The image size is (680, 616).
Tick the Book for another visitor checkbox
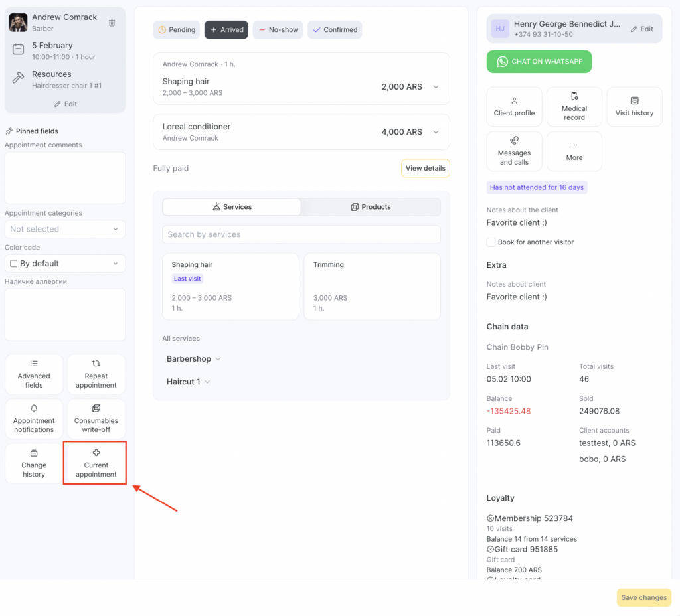[491, 242]
